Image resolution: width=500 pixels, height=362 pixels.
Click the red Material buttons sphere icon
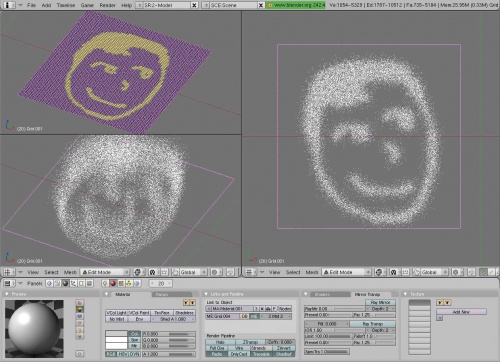pyautogui.click(x=113, y=283)
